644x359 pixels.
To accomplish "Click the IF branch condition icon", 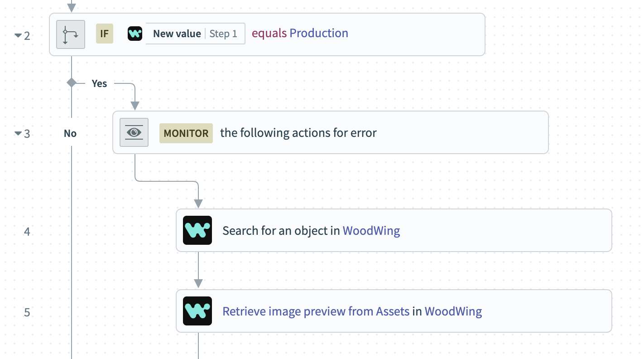I will click(71, 34).
